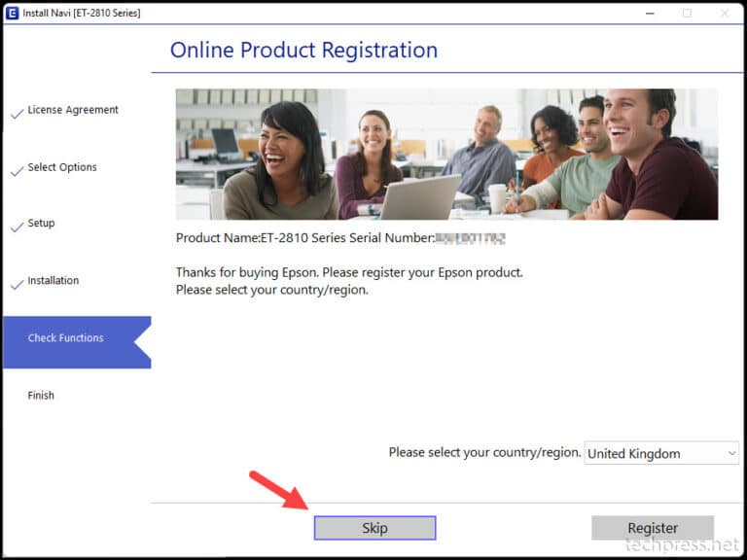Click the Epson Install Navi title bar icon
This screenshot has height=560, width=747.
coord(12,13)
